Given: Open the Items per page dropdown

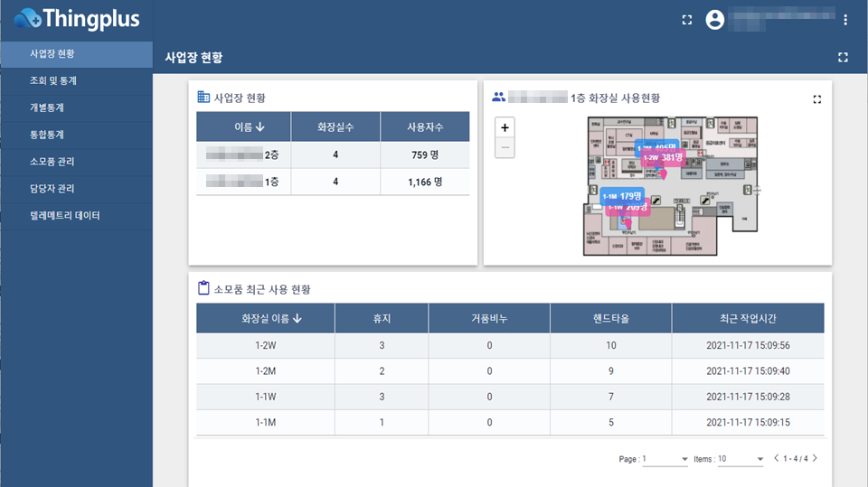Looking at the screenshot, I should point(741,459).
